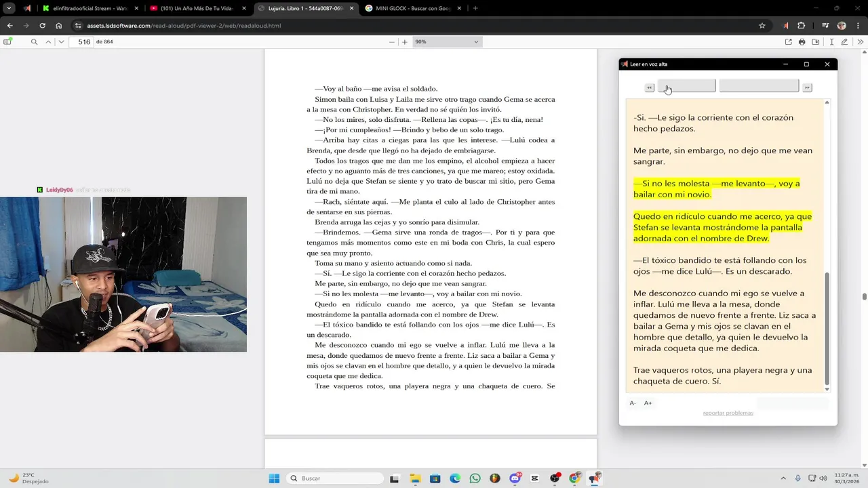Click the download/save icon in PDF toolbar

(816, 42)
